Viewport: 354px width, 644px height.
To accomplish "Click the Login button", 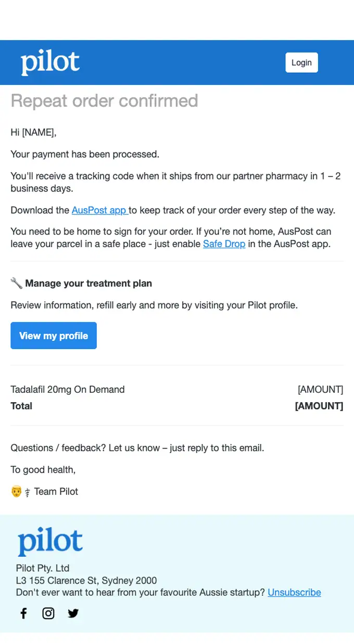I will (301, 62).
